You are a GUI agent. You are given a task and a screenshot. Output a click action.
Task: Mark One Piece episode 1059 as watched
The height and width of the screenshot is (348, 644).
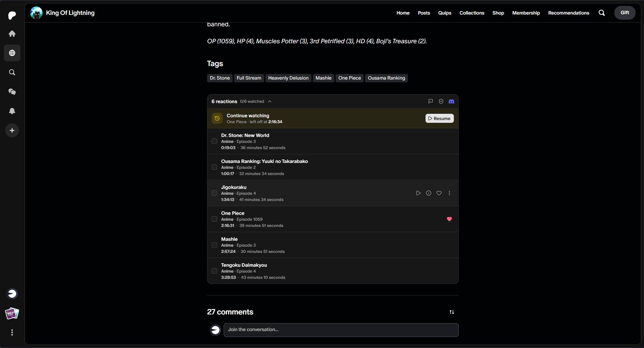tap(214, 219)
